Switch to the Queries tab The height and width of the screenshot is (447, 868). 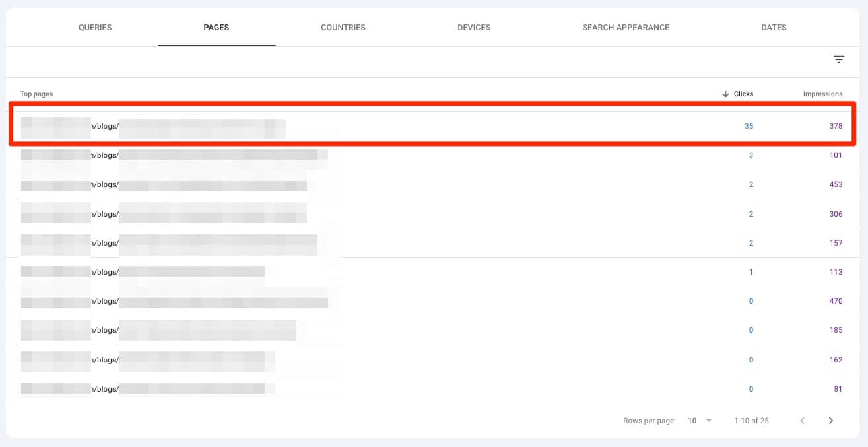point(95,28)
